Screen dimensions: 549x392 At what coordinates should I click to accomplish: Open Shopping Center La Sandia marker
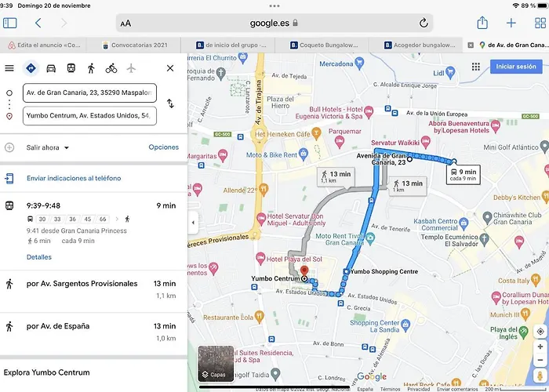pyautogui.click(x=405, y=325)
